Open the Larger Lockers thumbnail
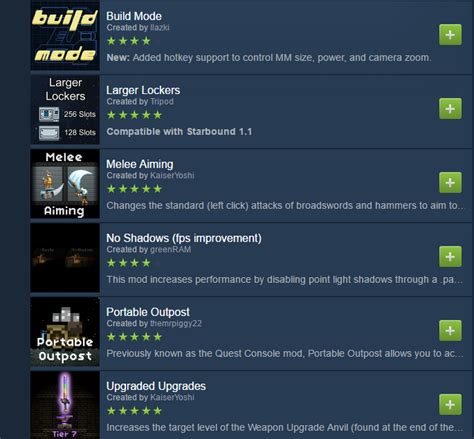Viewport: 474px width, 439px height. [65, 110]
